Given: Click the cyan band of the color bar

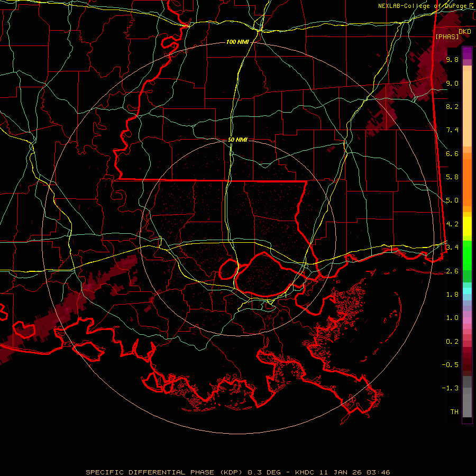Looking at the screenshot, I should coord(467,290).
